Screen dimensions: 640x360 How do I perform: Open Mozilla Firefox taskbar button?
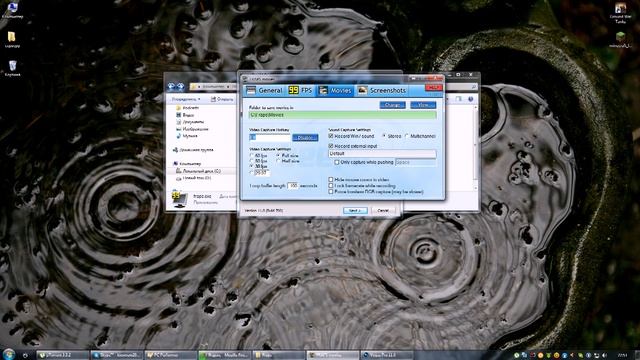(224, 355)
